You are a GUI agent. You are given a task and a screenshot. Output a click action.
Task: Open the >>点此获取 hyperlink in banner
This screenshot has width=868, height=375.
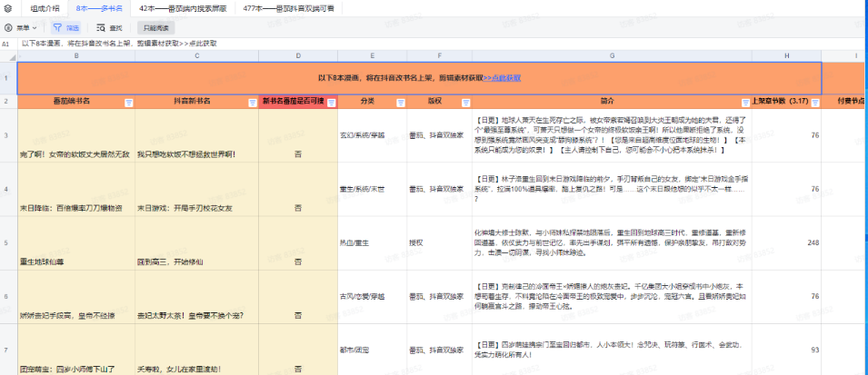pyautogui.click(x=502, y=78)
